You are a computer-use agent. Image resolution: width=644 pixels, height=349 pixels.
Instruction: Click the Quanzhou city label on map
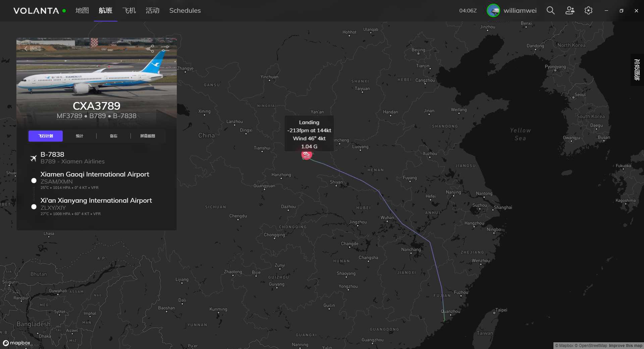pos(450,311)
